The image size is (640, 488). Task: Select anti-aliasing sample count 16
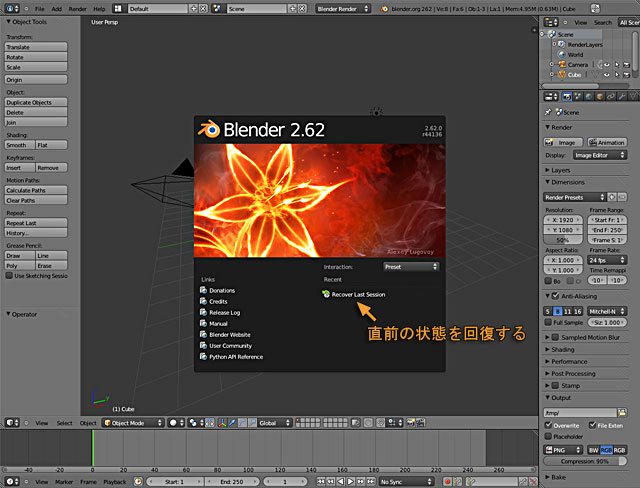coord(578,311)
